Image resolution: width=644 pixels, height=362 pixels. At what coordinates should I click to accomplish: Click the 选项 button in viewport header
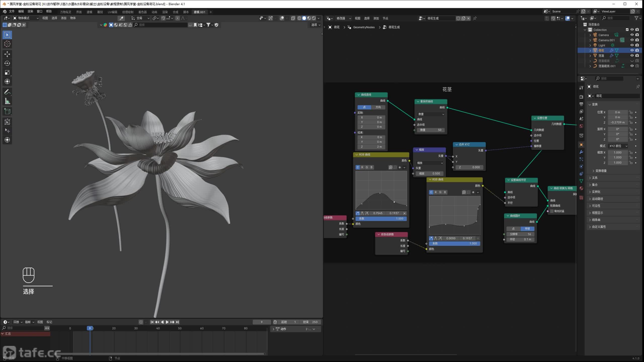tap(315, 25)
